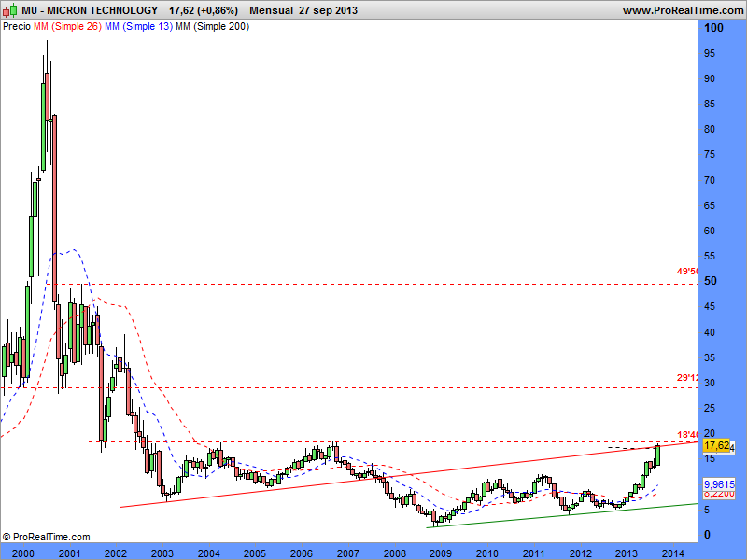Click the red 8,2200 moving average value

pos(719,495)
